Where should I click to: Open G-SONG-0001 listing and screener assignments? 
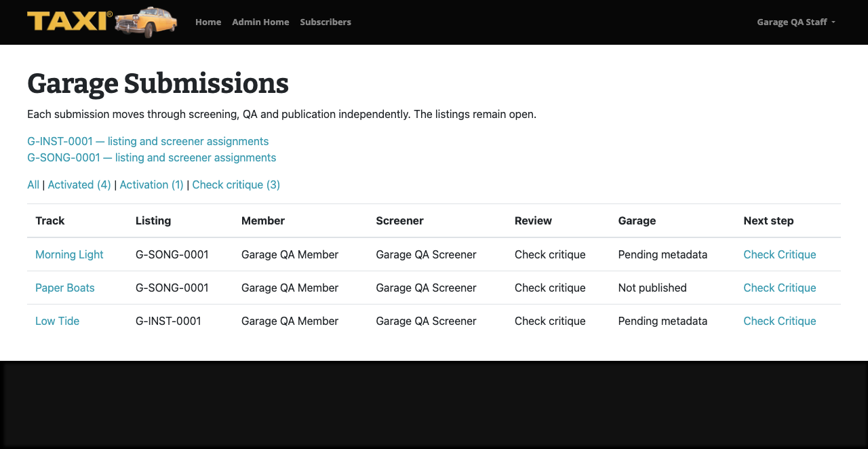[152, 157]
